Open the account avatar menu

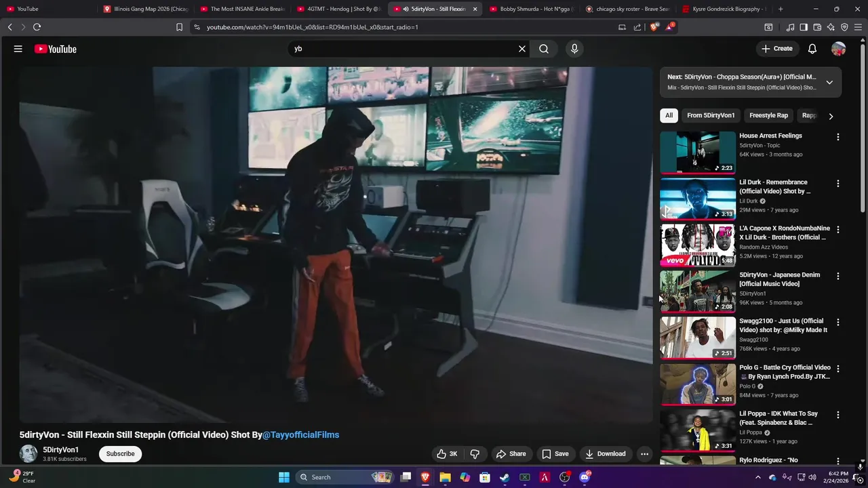pos(839,49)
